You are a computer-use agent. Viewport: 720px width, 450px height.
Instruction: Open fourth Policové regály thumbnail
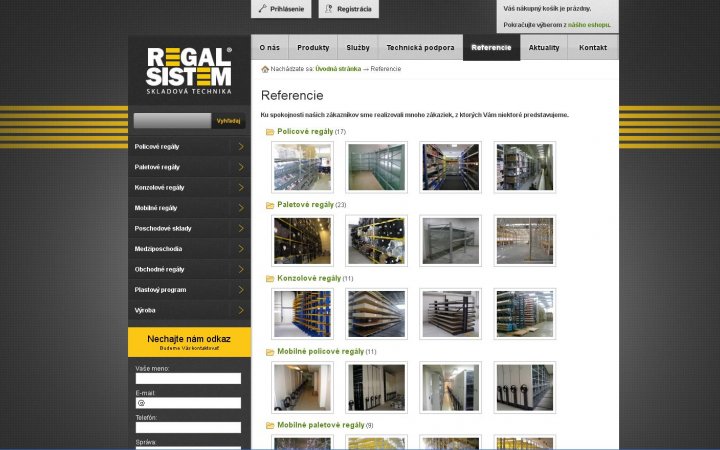525,167
